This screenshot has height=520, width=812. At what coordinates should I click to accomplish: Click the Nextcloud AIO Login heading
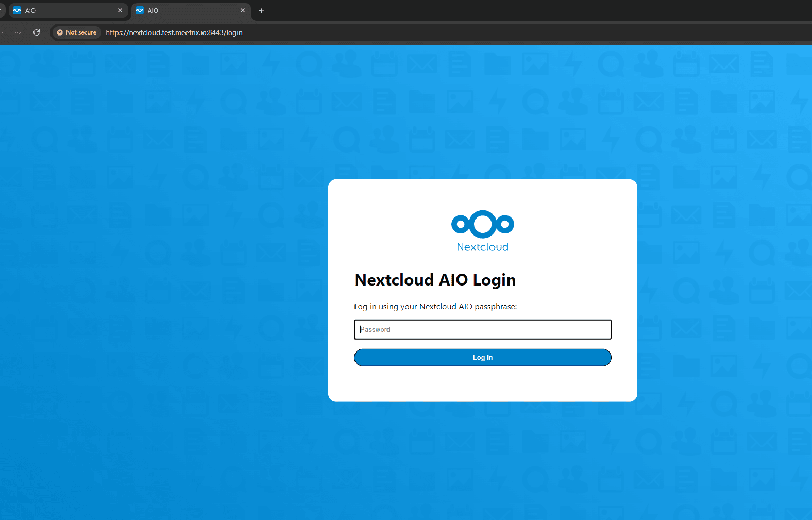click(435, 280)
